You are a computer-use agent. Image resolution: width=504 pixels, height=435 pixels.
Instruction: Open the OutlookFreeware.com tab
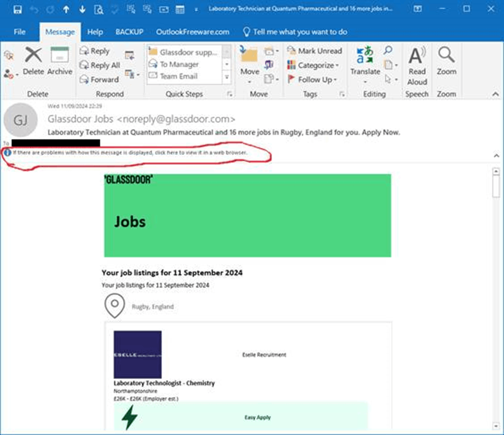tap(193, 32)
